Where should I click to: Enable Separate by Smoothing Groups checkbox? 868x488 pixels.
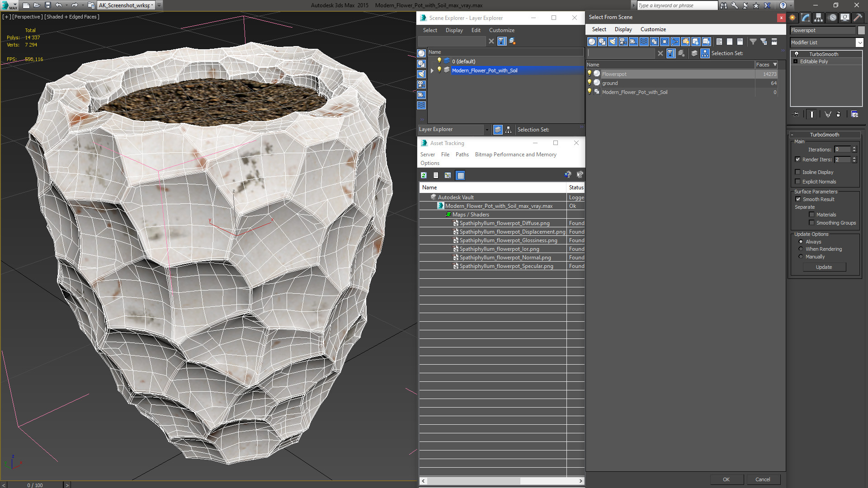[x=811, y=223]
